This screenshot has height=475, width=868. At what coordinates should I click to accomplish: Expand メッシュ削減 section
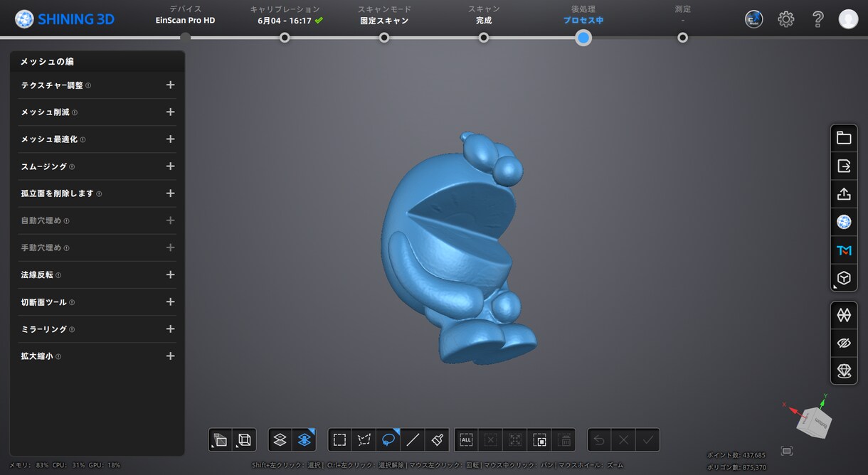170,112
